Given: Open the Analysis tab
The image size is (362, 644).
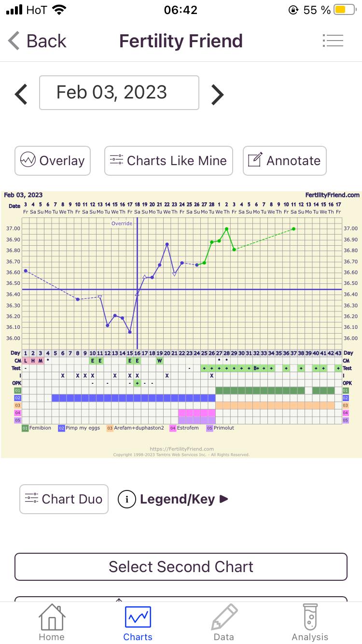Looking at the screenshot, I should point(310,622).
